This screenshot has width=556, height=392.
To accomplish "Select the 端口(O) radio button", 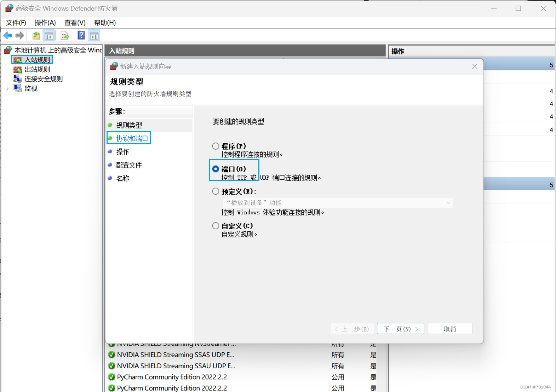I will 216,169.
